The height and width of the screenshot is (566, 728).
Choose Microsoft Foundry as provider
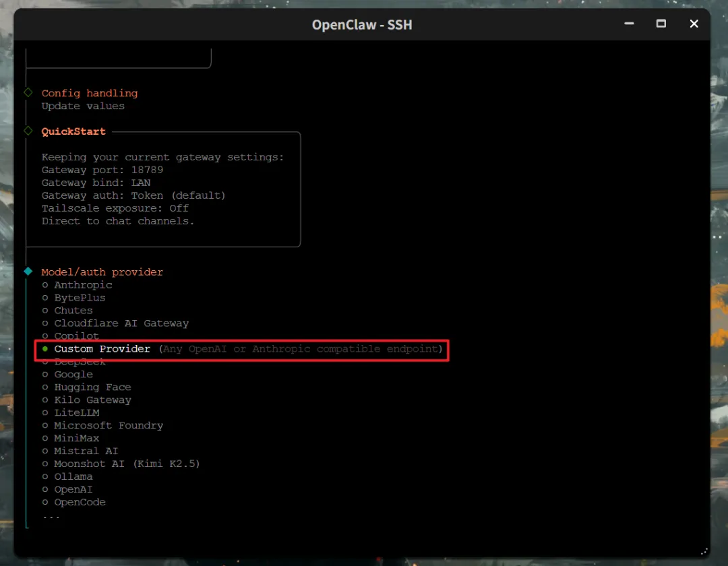(102, 425)
